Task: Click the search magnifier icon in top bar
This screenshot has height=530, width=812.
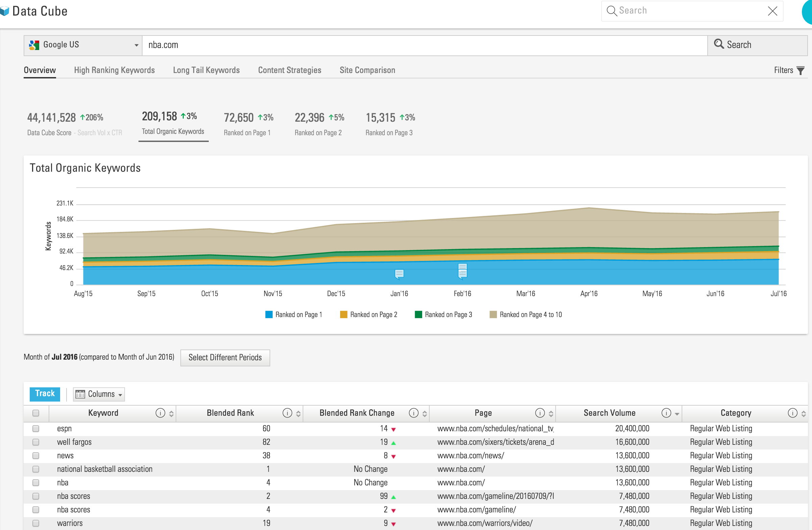Action: point(612,10)
